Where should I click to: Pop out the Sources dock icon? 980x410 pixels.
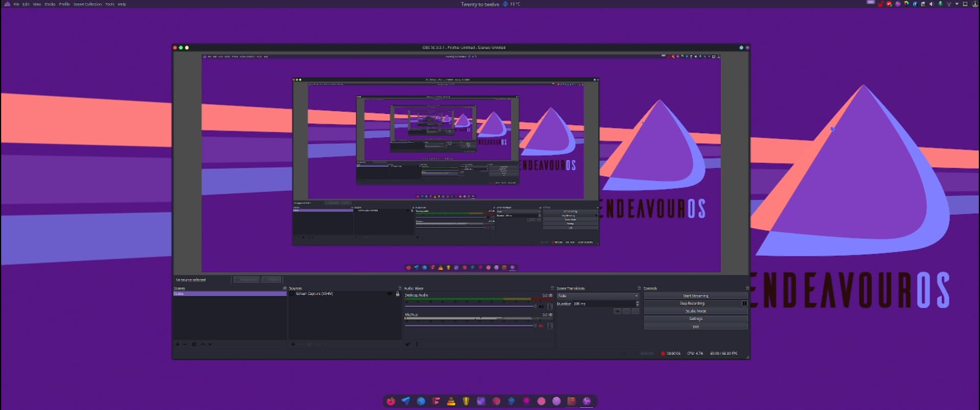click(x=400, y=288)
